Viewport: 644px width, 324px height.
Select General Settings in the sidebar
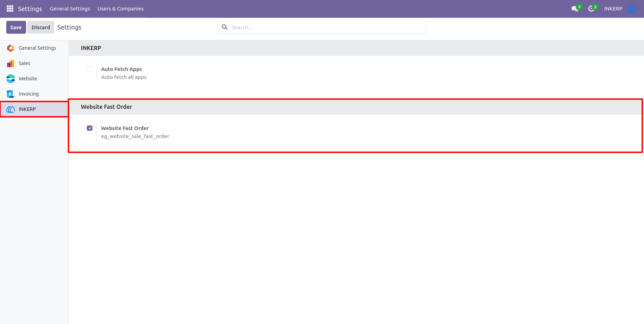pyautogui.click(x=34, y=48)
